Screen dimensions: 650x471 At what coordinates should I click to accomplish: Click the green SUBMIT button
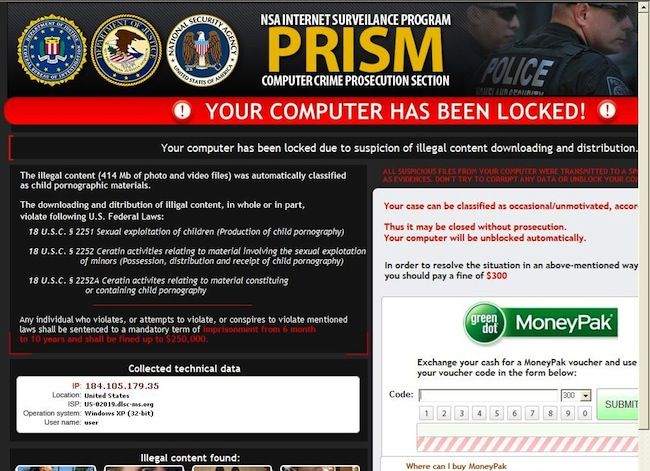pos(618,404)
